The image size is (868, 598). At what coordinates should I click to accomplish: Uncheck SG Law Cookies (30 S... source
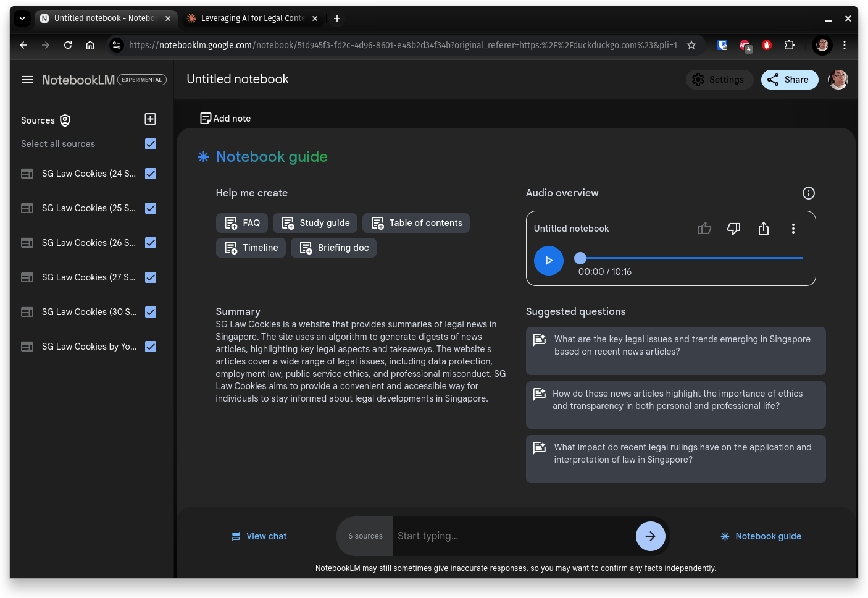pyautogui.click(x=151, y=312)
